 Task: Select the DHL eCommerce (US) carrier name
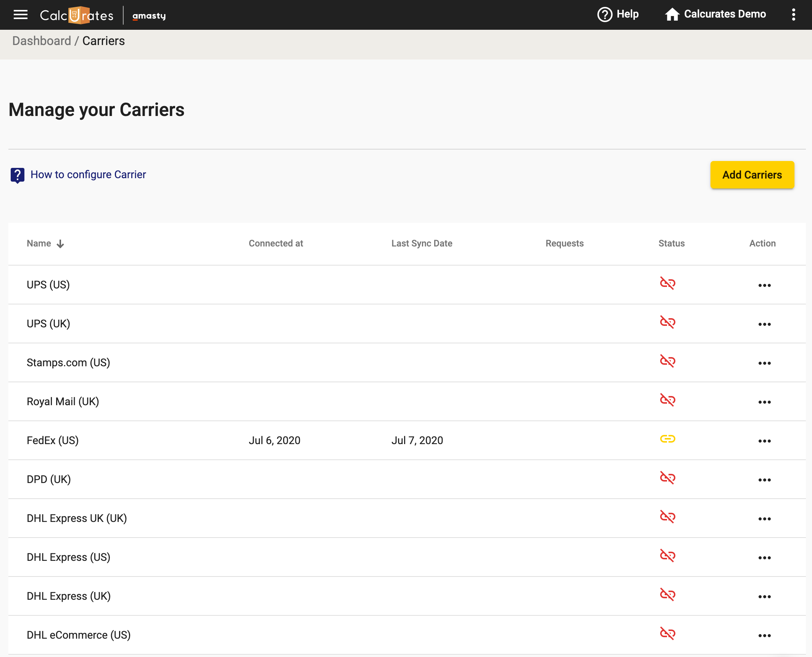coord(79,635)
